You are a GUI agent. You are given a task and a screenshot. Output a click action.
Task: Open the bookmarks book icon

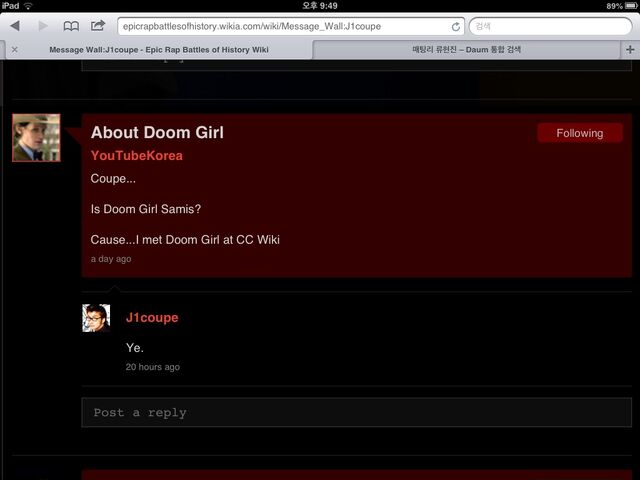[71, 26]
